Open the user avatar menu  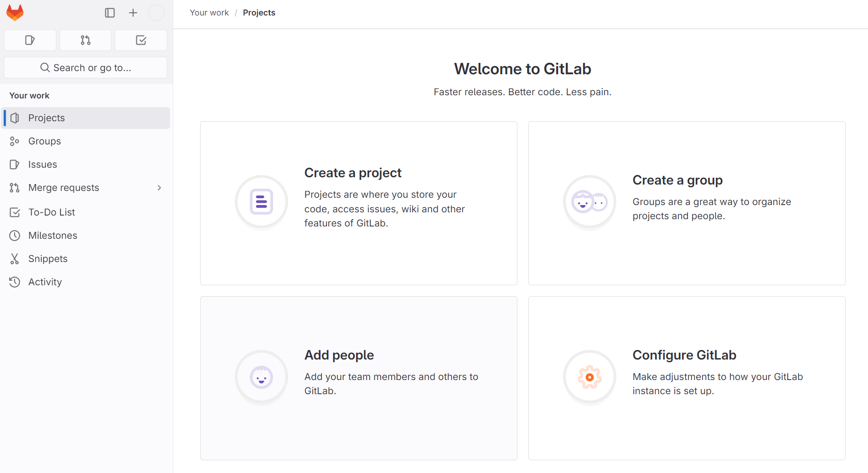tap(156, 13)
